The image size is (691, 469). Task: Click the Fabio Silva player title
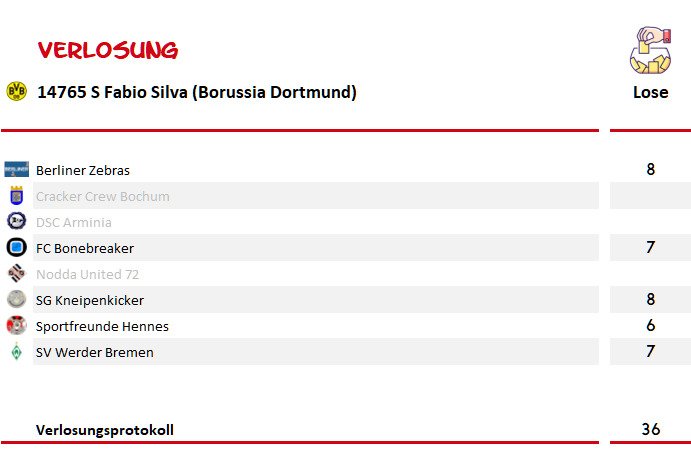pyautogui.click(x=197, y=92)
